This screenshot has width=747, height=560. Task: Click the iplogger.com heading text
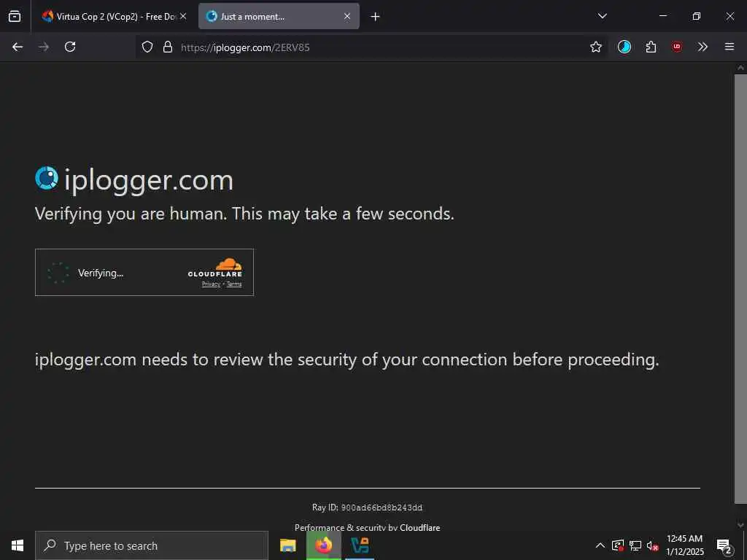point(149,181)
